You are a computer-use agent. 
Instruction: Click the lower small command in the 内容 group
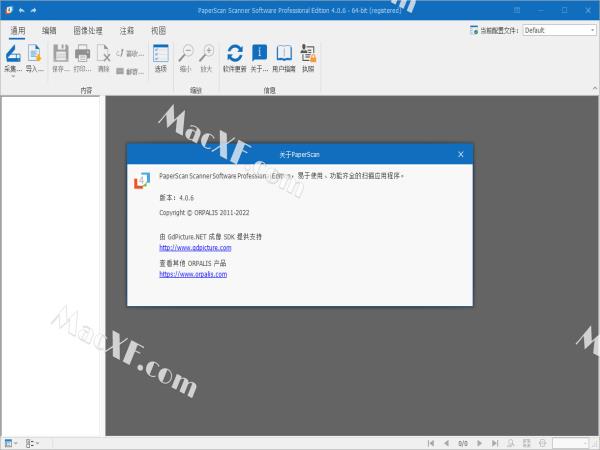coord(130,71)
